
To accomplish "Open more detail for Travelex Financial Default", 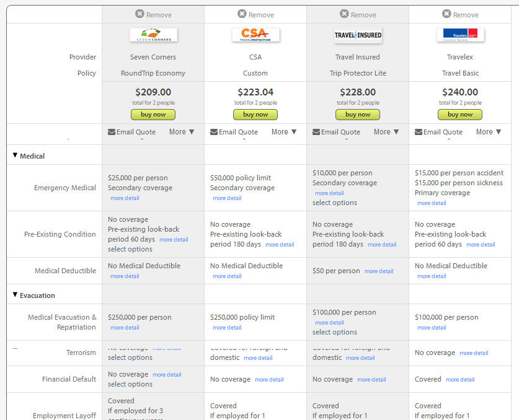I will [460, 380].
